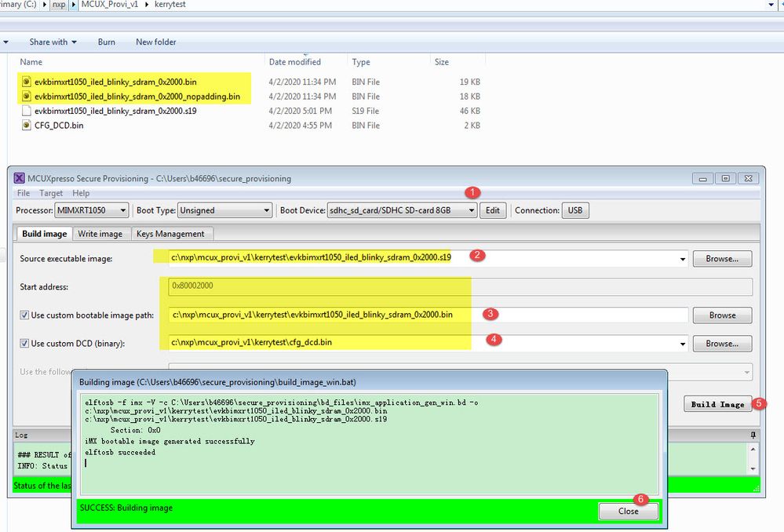Open the Processor MIMXRT1050 dropdown
Viewport: 784px width, 532px height.
pos(92,210)
